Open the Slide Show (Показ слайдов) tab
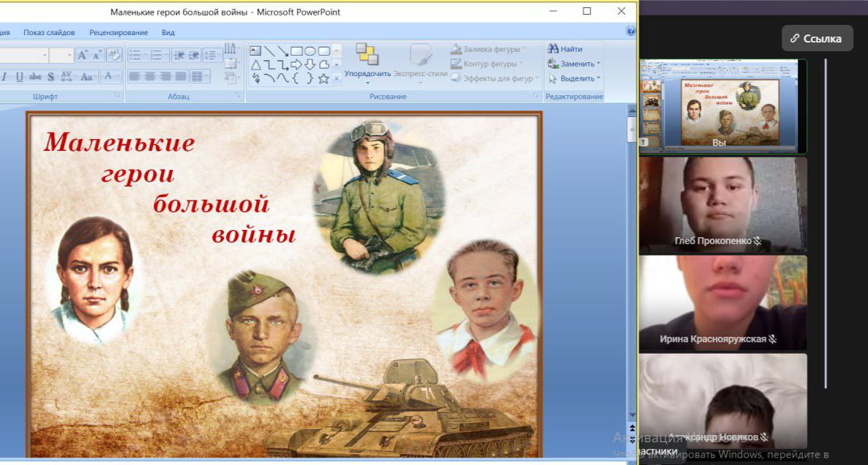Image resolution: width=868 pixels, height=465 pixels. [x=49, y=32]
